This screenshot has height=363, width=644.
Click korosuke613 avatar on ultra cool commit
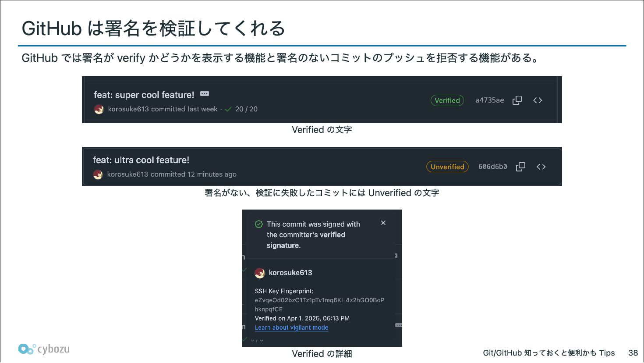(98, 174)
